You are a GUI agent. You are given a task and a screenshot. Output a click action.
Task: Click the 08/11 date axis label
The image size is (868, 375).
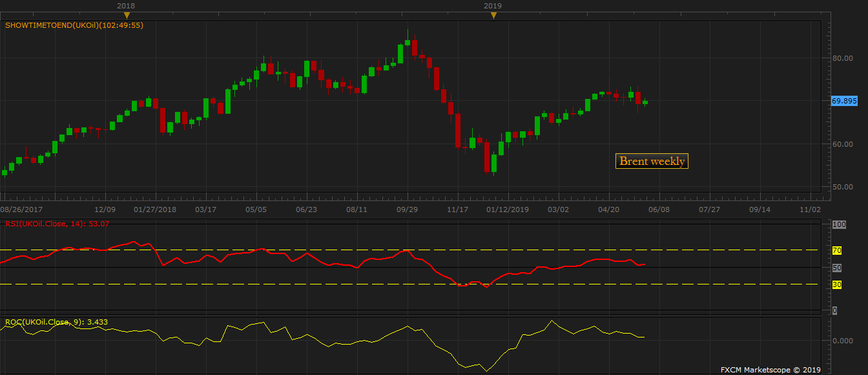click(x=357, y=209)
